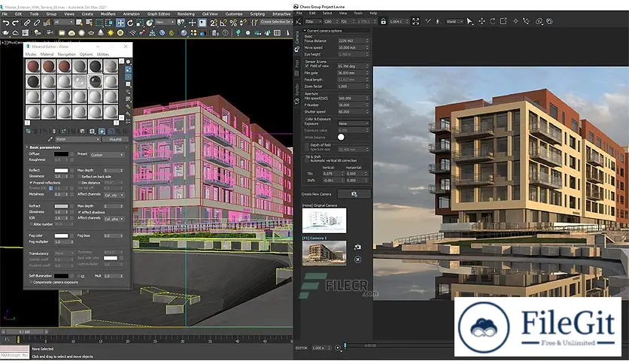
Task: Toggle the Abbe number checkbox
Action: click(x=31, y=224)
